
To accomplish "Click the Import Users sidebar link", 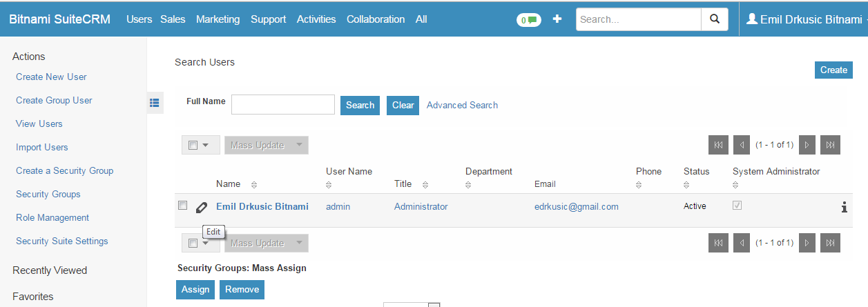I will pyautogui.click(x=42, y=147).
